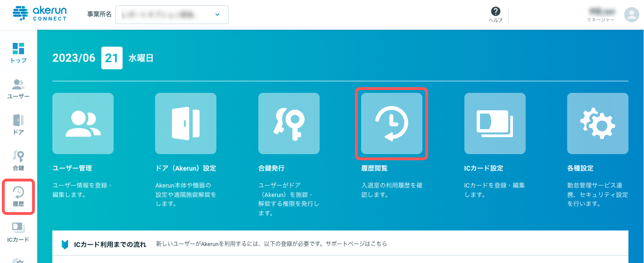
Task: Click the ICカード設定 tile icon
Action: [x=495, y=123]
